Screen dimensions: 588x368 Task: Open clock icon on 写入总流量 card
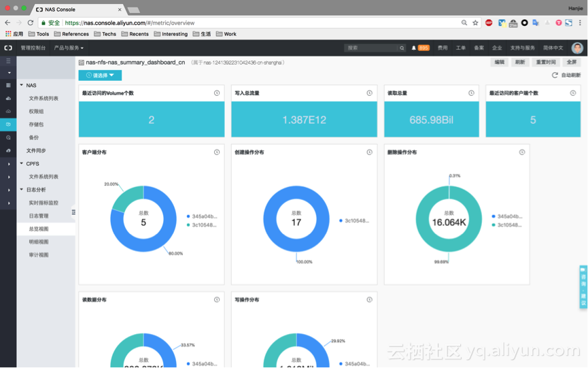369,93
